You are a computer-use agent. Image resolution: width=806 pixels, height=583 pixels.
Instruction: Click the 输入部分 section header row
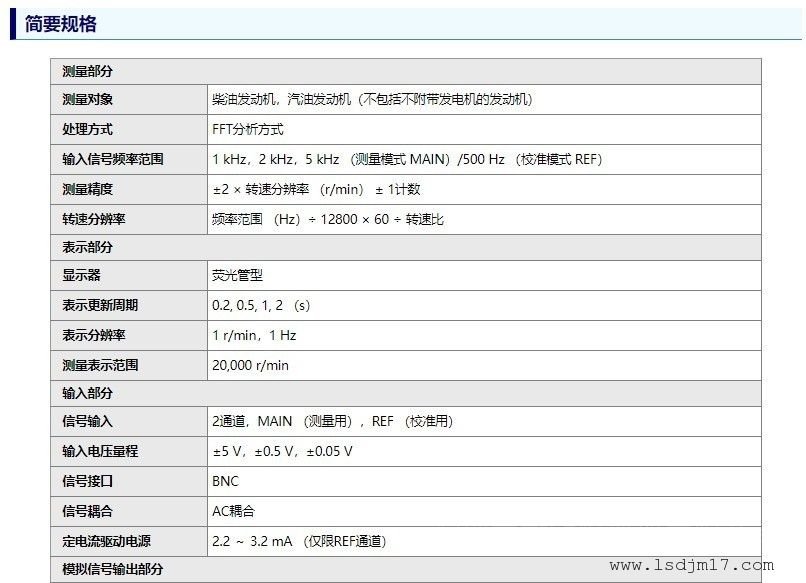pyautogui.click(x=87, y=393)
